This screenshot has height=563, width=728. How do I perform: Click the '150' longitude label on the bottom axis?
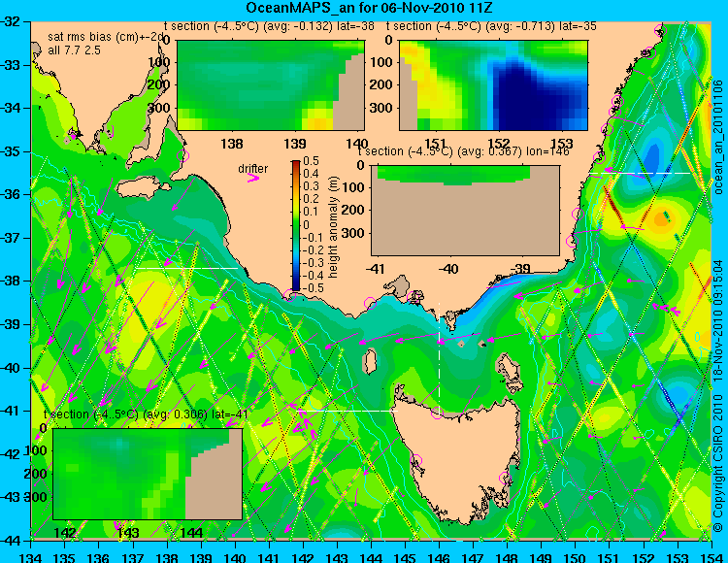coord(575,557)
